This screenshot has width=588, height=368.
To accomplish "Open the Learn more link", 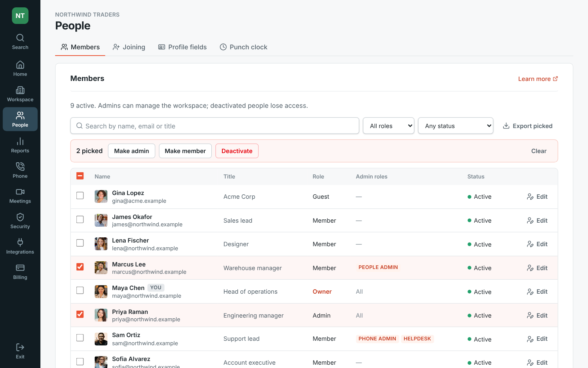I will [538, 79].
